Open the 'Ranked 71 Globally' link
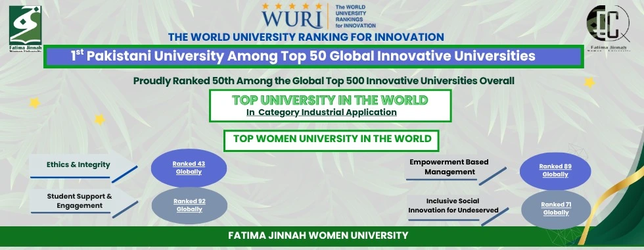The height and width of the screenshot is (250, 644). [556, 209]
